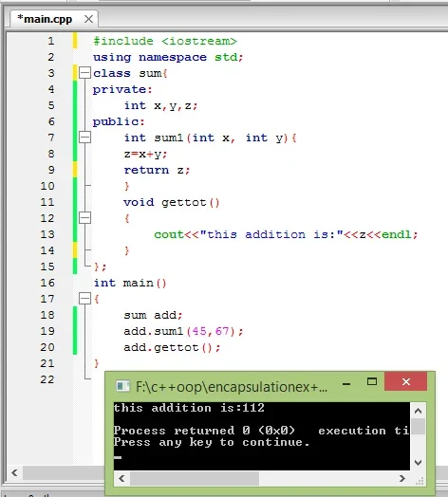
Task: Click console vertical scrollbar down arrow
Action: (x=419, y=463)
